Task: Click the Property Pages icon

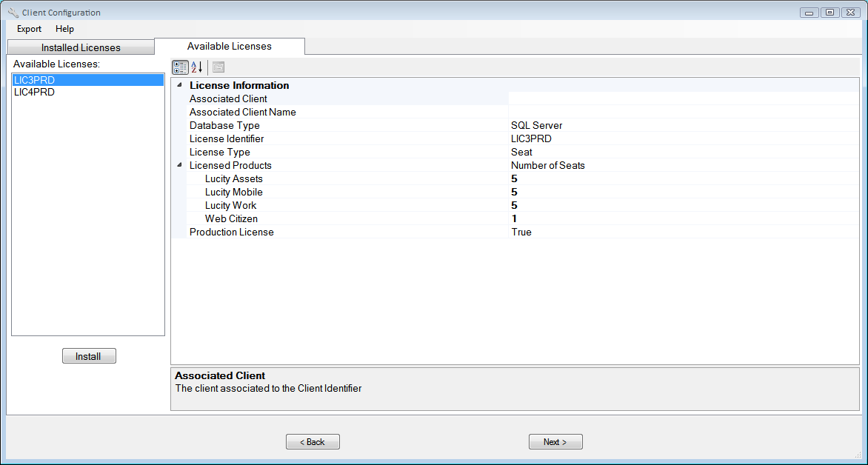Action: [218, 67]
